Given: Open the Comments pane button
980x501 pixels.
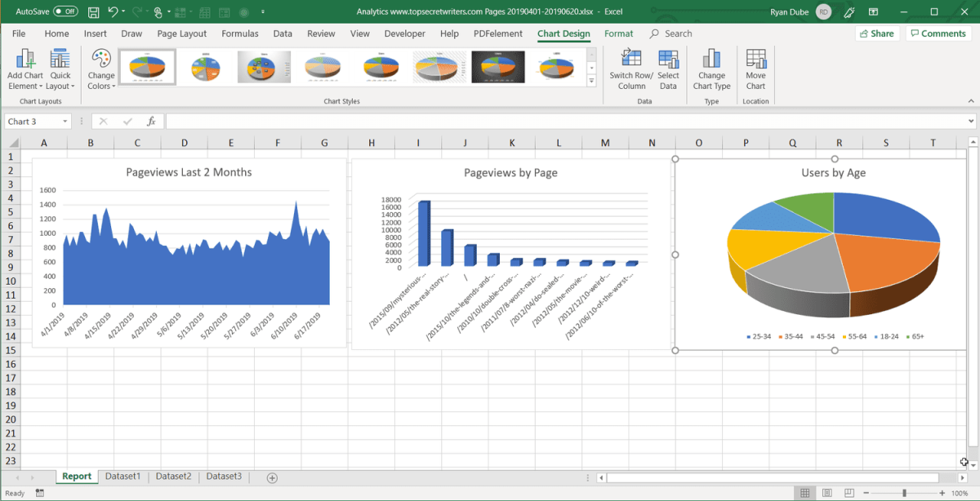Looking at the screenshot, I should [937, 33].
